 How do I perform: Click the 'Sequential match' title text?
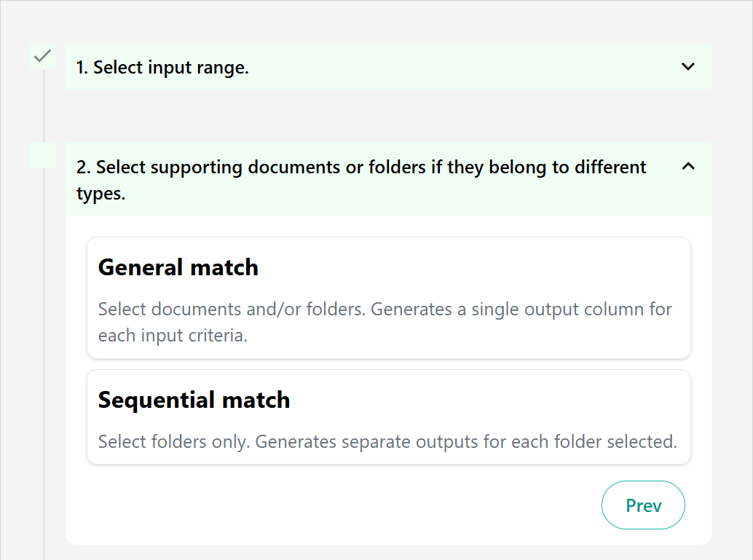pos(194,400)
